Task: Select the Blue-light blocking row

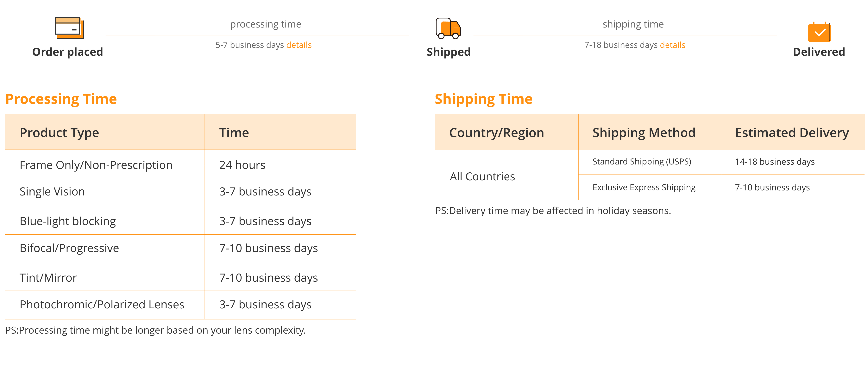Action: coord(180,220)
